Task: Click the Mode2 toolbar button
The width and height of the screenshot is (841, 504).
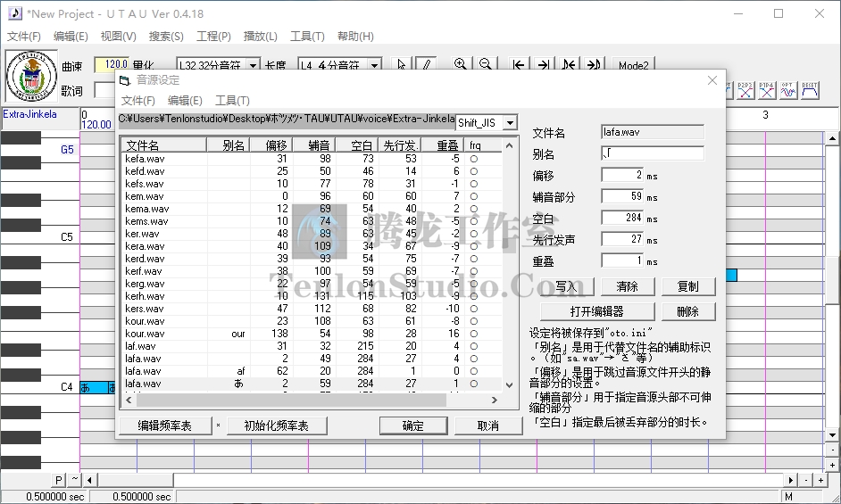Action: click(634, 65)
